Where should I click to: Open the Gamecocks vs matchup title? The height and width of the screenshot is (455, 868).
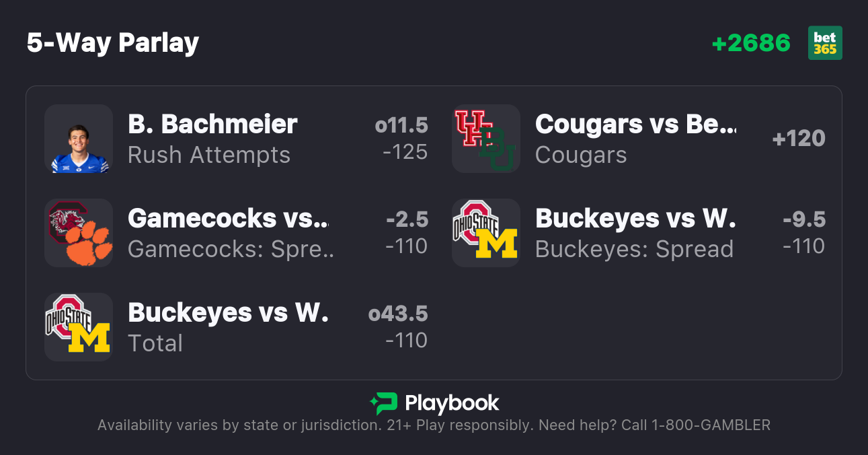click(x=228, y=219)
